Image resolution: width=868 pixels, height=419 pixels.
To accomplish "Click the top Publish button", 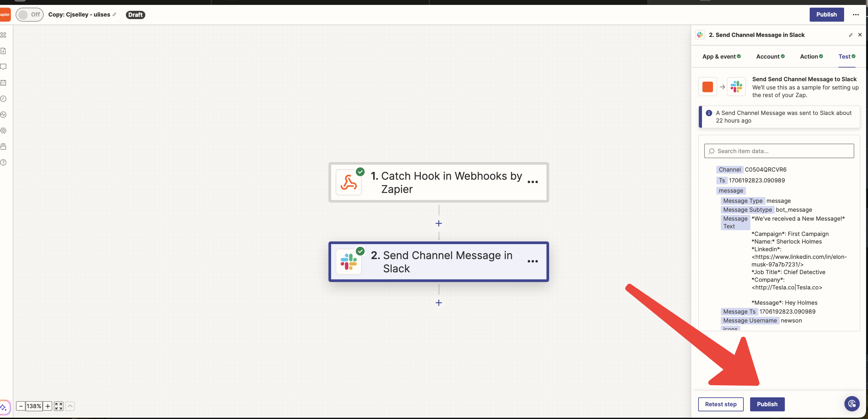I will [826, 14].
